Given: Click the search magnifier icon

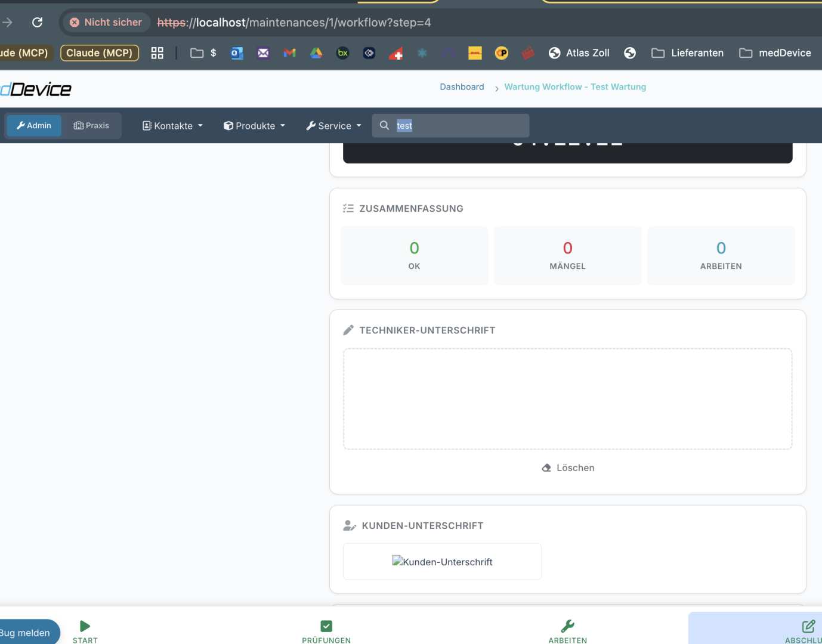Looking at the screenshot, I should coord(385,125).
